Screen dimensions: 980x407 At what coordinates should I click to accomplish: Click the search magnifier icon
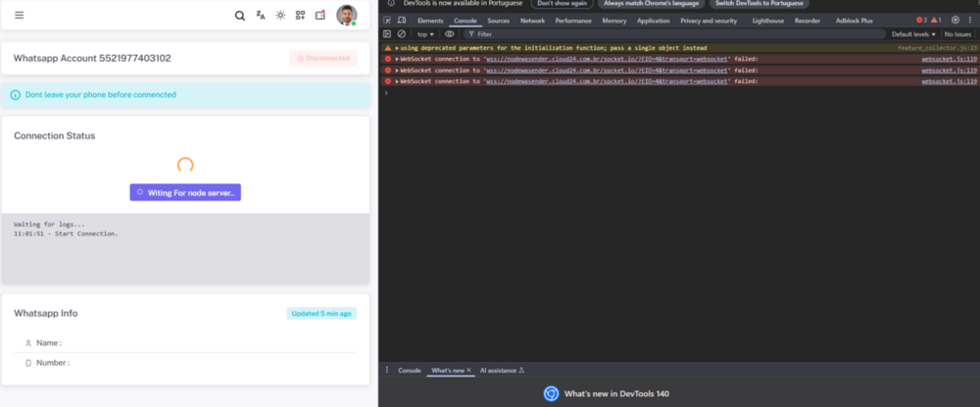(240, 16)
